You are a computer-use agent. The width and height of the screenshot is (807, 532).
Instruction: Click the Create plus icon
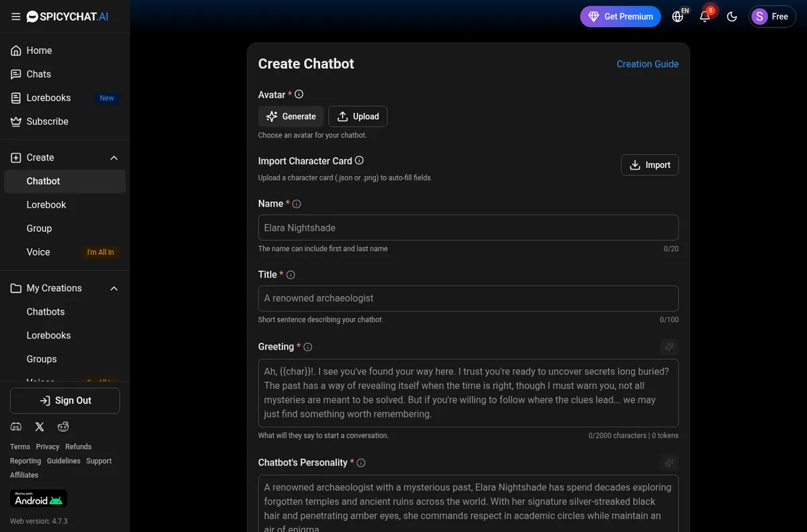[16, 157]
